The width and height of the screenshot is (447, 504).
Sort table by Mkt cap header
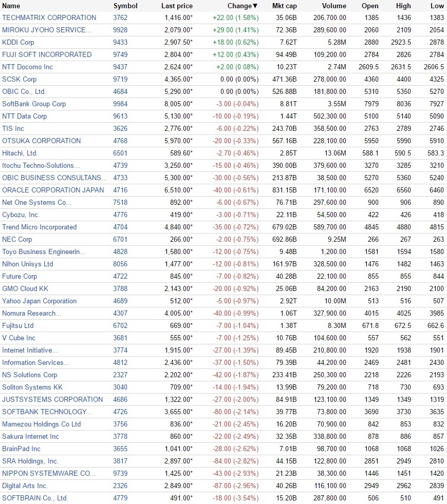click(284, 6)
